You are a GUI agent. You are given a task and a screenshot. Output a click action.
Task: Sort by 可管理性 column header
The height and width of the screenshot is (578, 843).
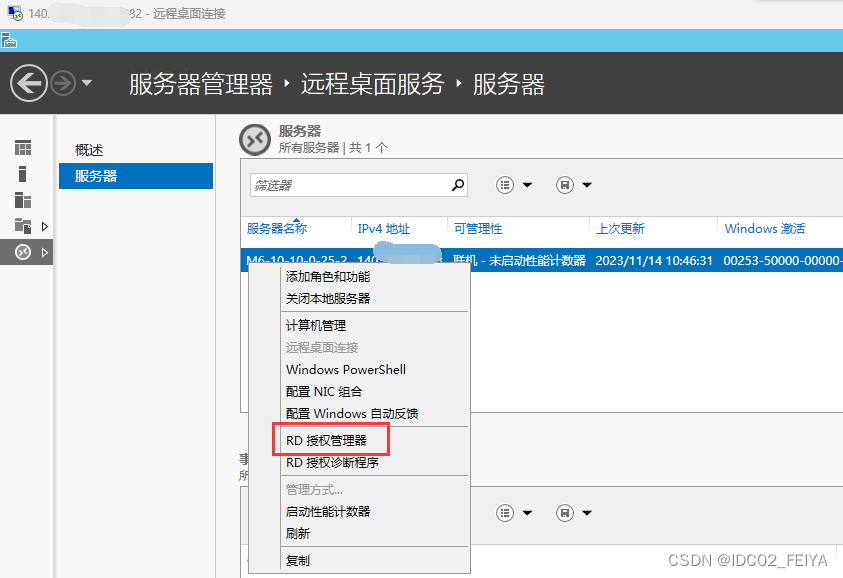(x=478, y=229)
